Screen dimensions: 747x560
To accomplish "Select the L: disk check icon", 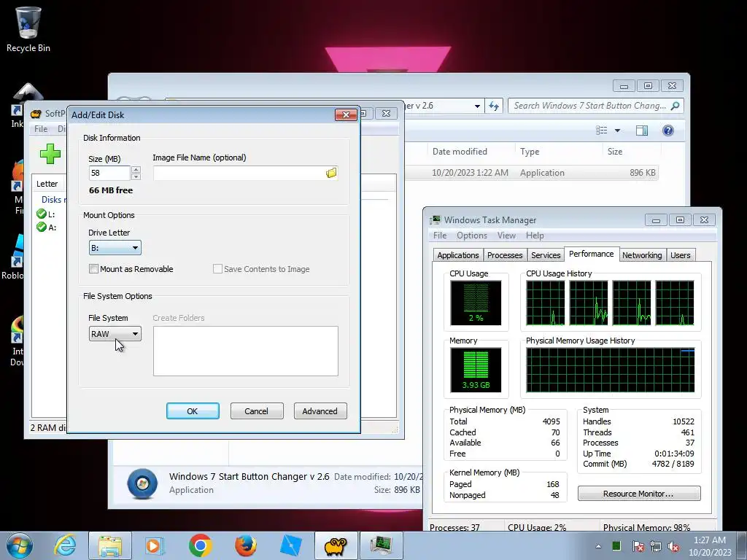I will [42, 214].
